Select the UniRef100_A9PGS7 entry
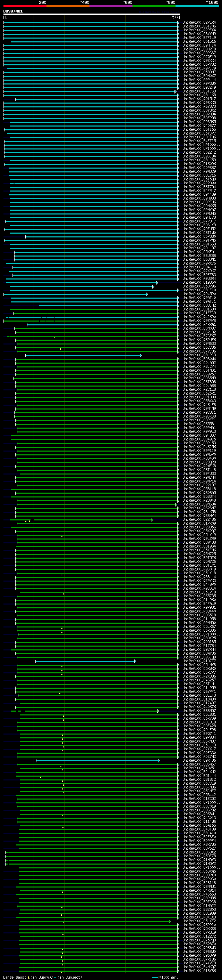The image size is (222, 980). (199, 53)
